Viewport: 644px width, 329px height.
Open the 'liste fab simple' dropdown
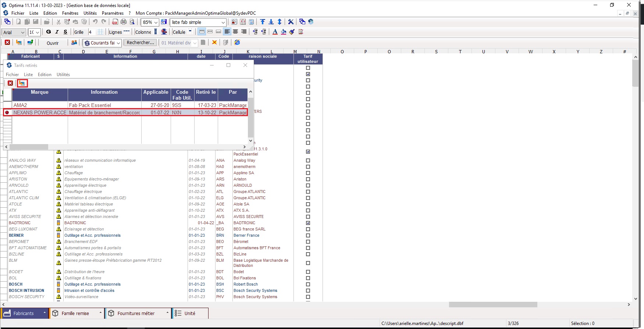(x=223, y=22)
